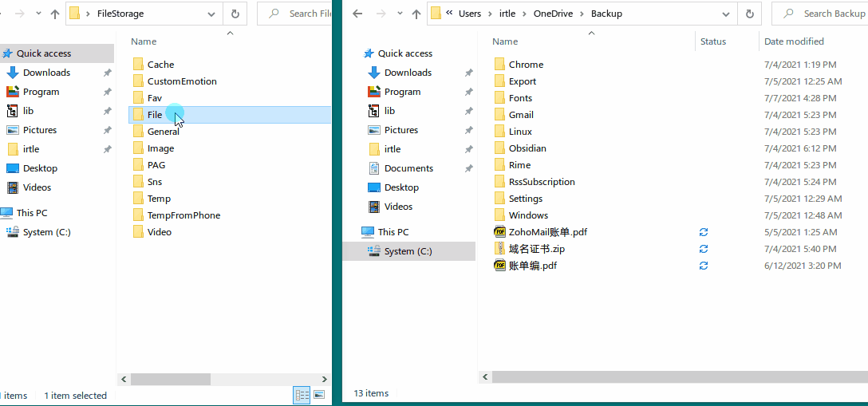Open ZohoMail账单.pdf file
Viewport: 868px width, 406px height.
pos(547,232)
